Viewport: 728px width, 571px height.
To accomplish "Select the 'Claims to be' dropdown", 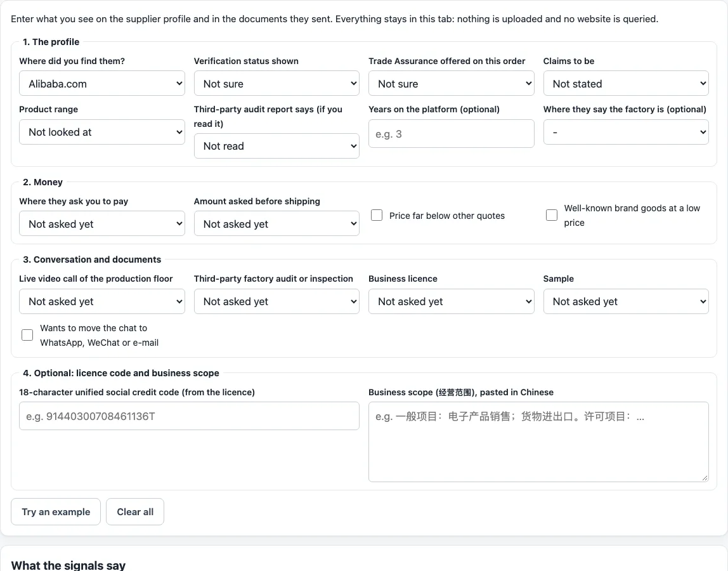I will [x=626, y=84].
